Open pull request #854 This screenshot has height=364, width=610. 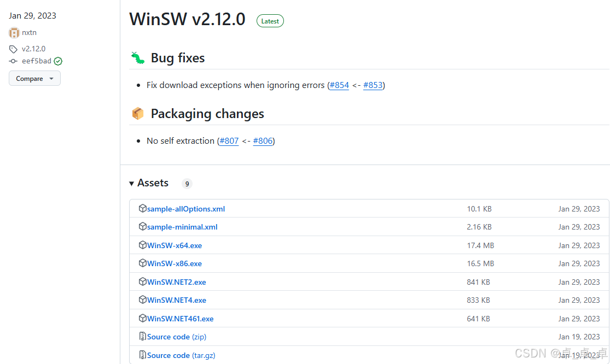[339, 85]
